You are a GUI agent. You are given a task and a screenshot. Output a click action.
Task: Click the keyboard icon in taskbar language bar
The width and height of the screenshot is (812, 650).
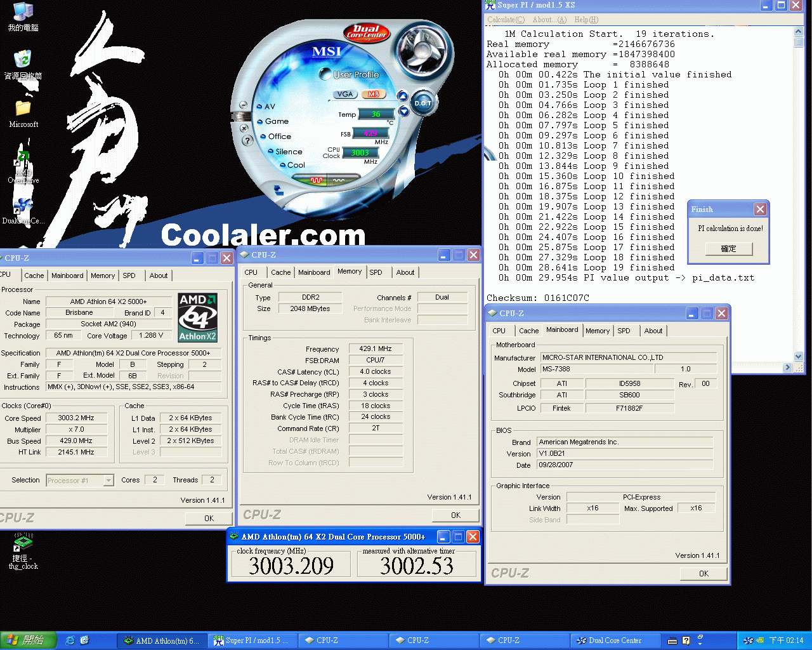672,640
